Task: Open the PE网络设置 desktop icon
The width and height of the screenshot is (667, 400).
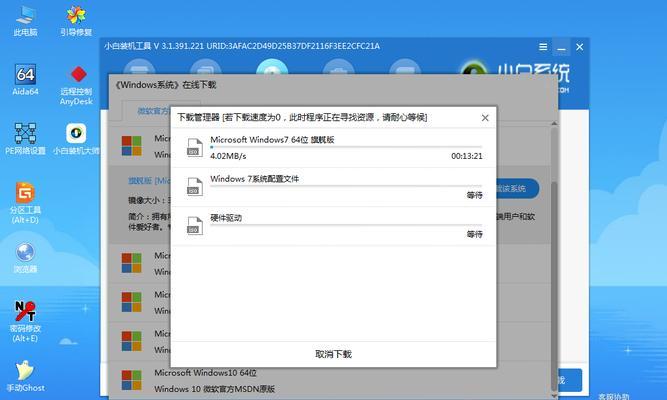Action: (25, 138)
